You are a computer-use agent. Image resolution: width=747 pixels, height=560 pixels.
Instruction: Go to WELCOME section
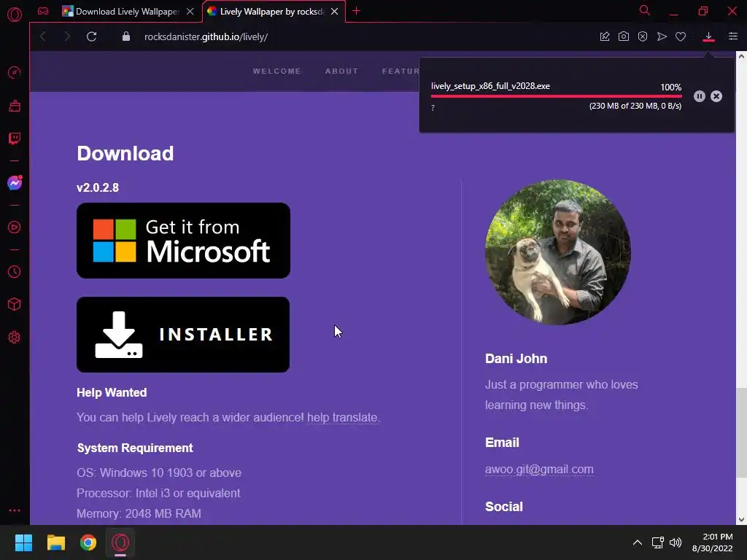[x=276, y=71]
